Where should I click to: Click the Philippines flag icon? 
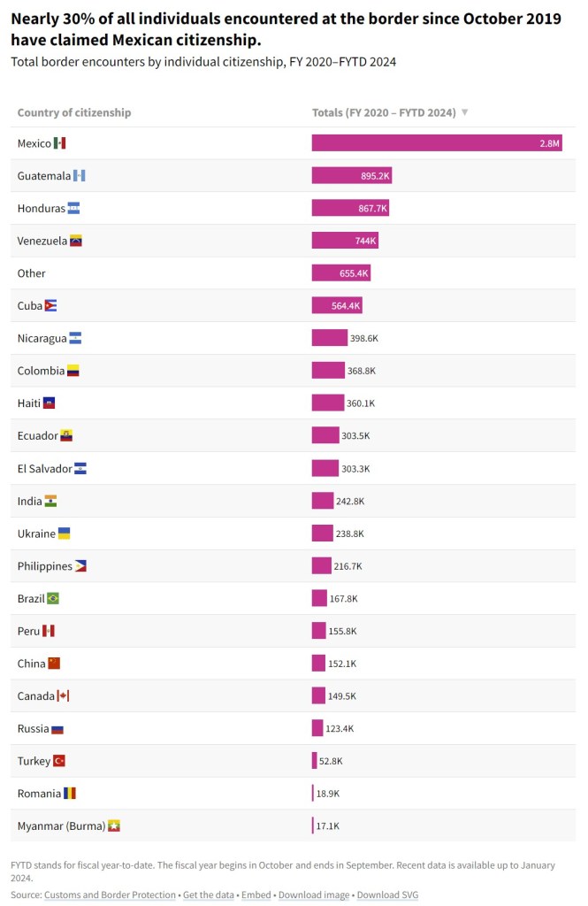point(80,566)
